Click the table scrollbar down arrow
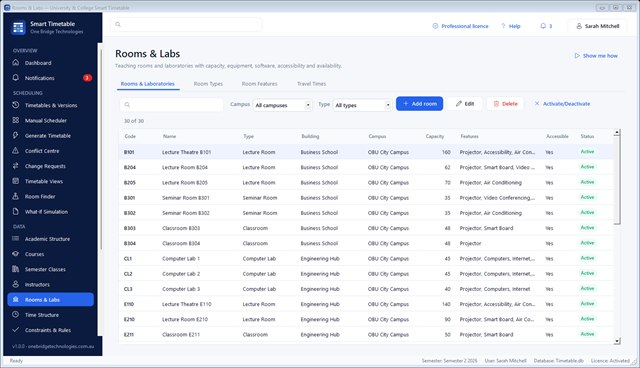The image size is (640, 368). point(617,341)
